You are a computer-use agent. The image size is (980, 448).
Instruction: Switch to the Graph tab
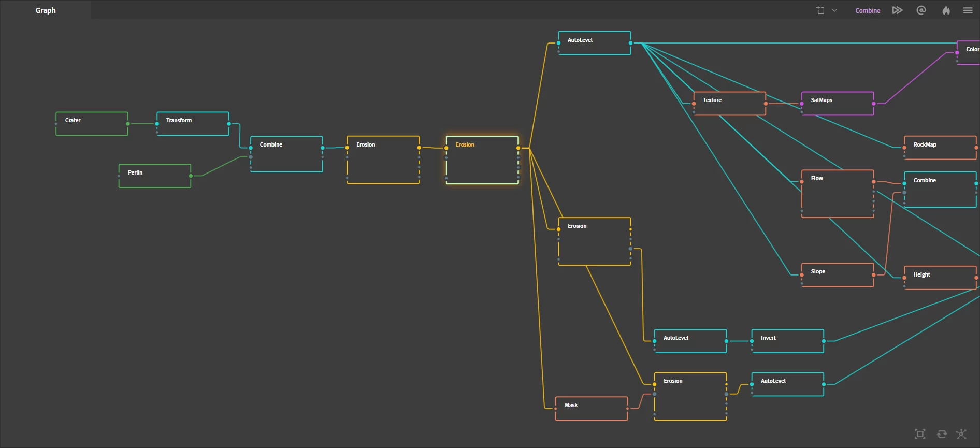pos(46,10)
